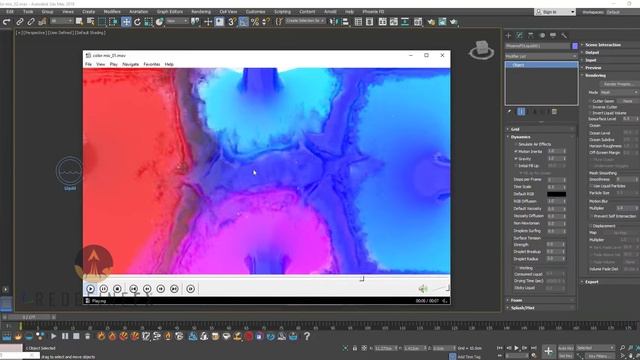640x360 pixels.
Task: Start simulation from Phoenix FD toolbar
Action: click(x=53, y=336)
